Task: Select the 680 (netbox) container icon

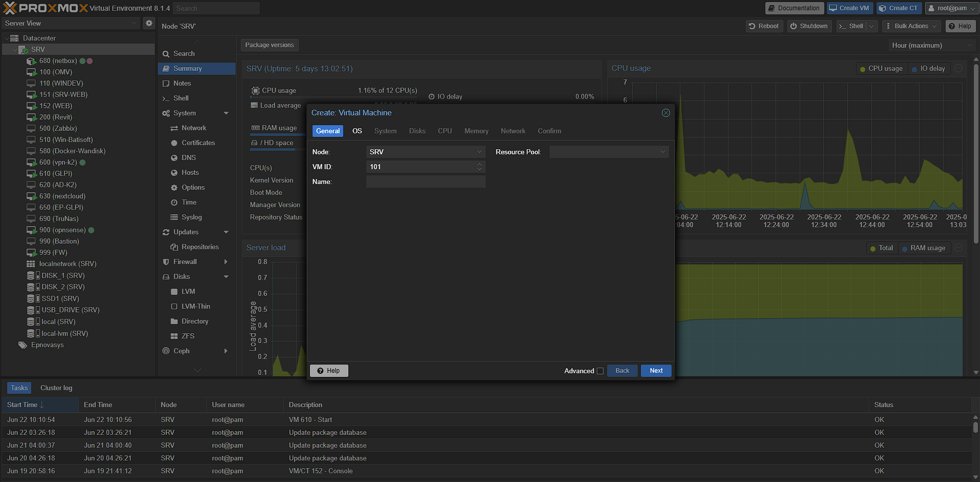Action: coord(31,61)
